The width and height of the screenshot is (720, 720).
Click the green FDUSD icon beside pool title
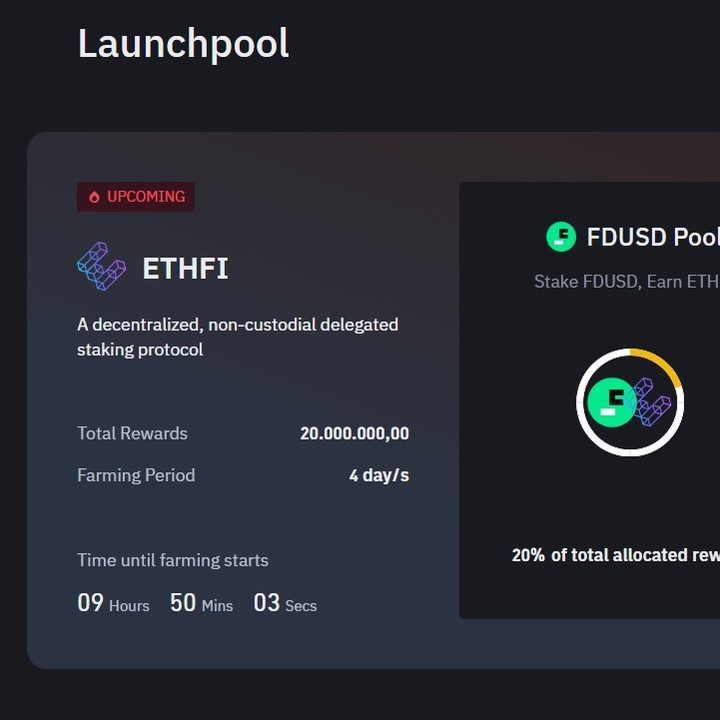(x=561, y=236)
